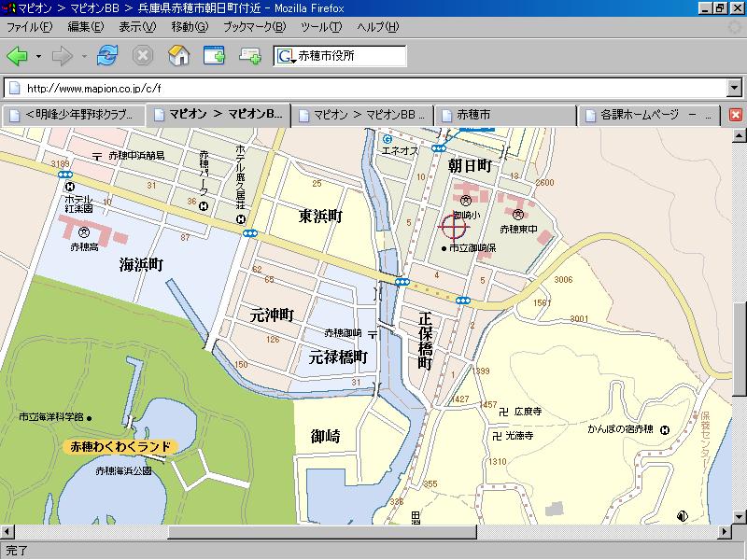
Task: Go back with the green Back arrow
Action: (17, 56)
